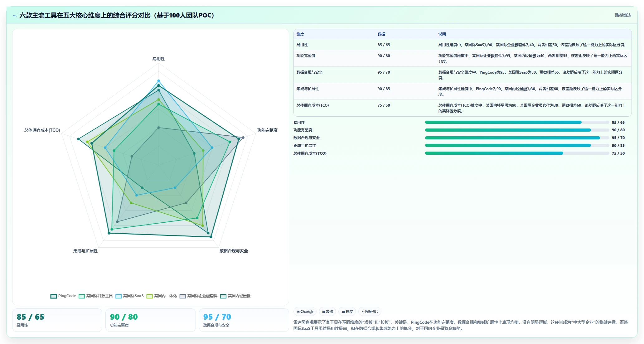
Task: Click the 功能完整度 axis label on radar
Action: 267,130
